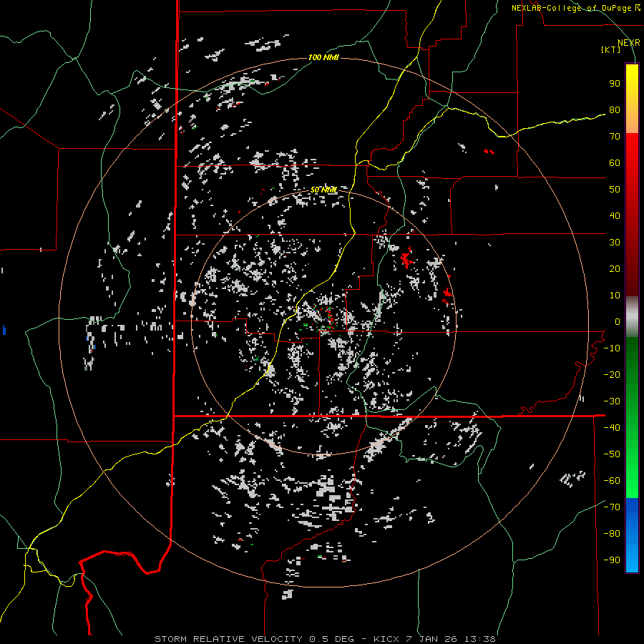
Task: Click the -80 scale value
Action: (612, 534)
